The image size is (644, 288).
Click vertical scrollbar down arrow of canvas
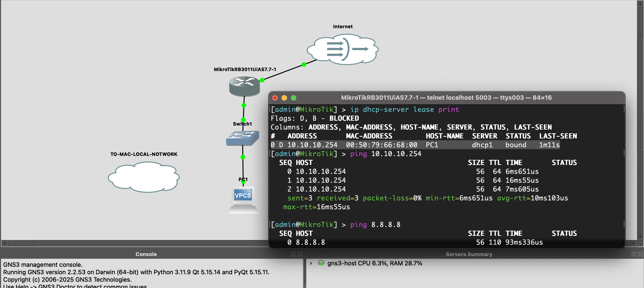[x=640, y=236]
